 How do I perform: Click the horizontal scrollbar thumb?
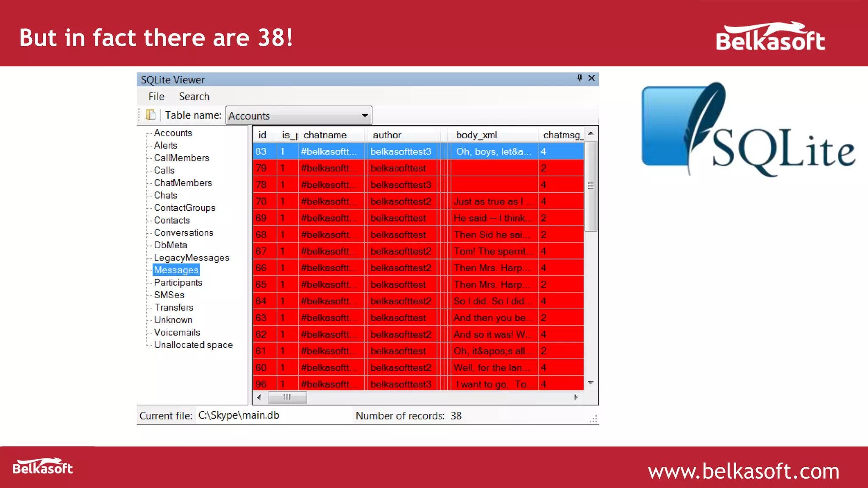287,397
